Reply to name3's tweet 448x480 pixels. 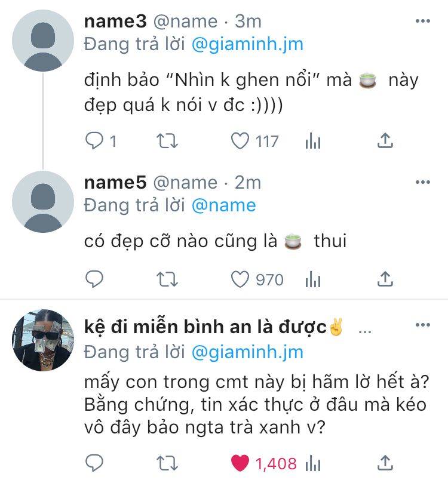point(94,141)
